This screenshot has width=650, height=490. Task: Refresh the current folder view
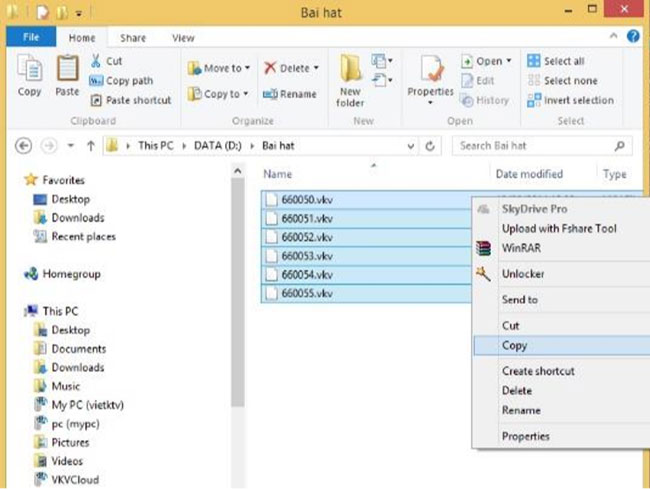pyautogui.click(x=431, y=146)
